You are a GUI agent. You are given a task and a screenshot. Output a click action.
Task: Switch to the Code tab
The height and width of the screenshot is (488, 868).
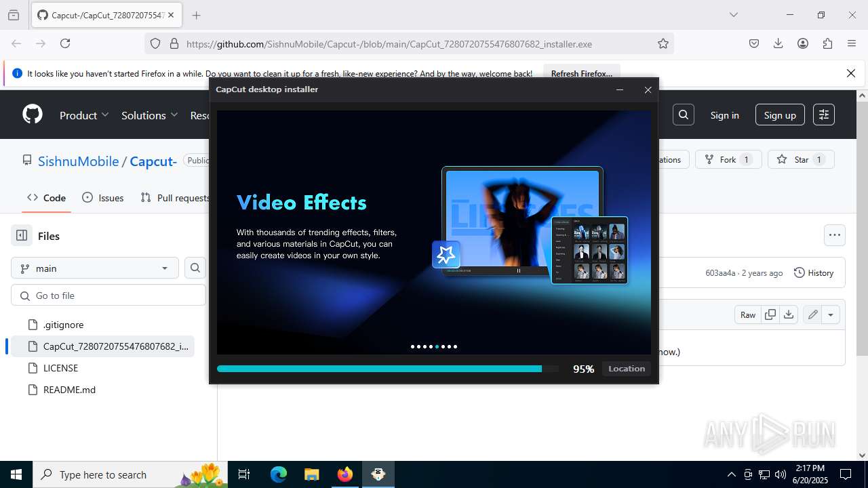coord(46,198)
